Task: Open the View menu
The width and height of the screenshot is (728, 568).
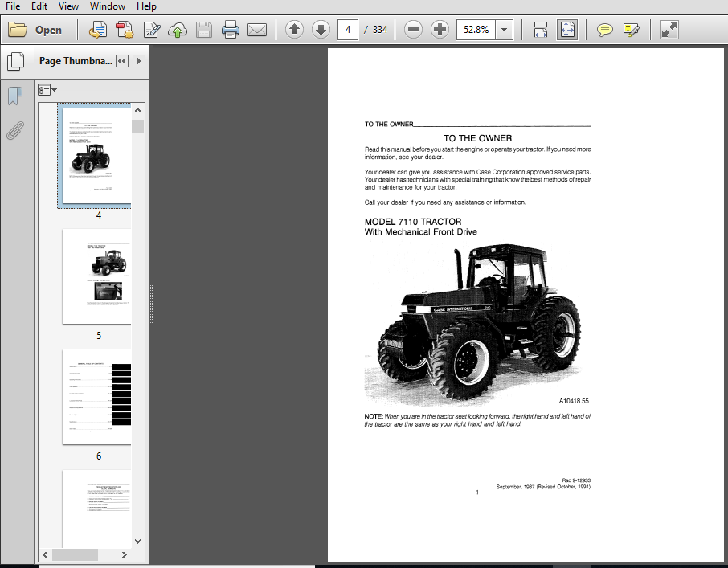Action: [x=68, y=6]
